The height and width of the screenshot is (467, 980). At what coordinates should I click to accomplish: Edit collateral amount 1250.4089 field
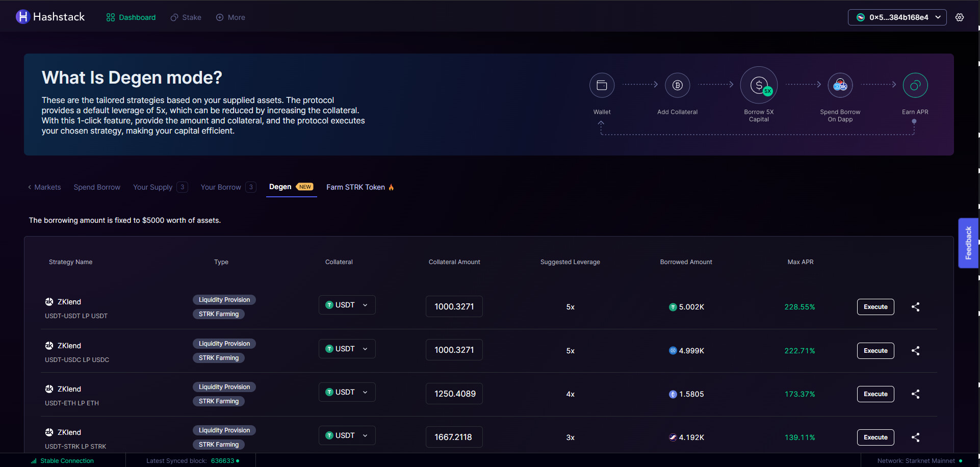(454, 394)
